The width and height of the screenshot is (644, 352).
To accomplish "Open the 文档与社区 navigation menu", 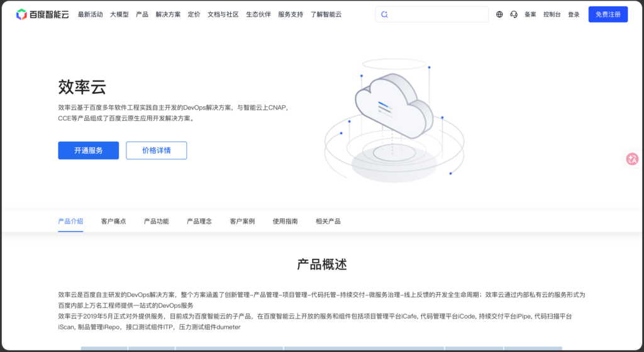I will (x=223, y=14).
